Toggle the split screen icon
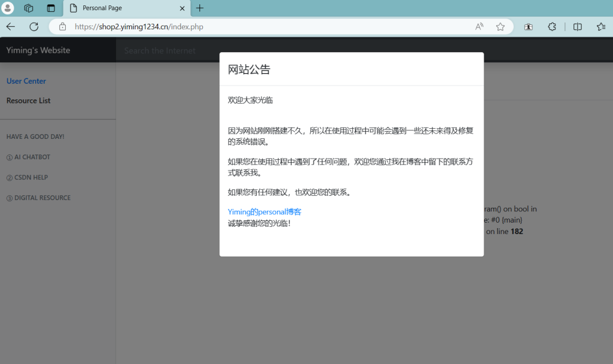The height and width of the screenshot is (364, 613). pyautogui.click(x=577, y=26)
